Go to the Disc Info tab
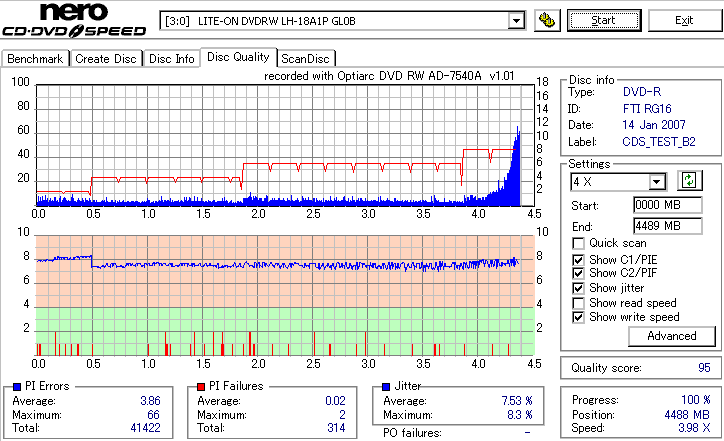The image size is (724, 441). [171, 59]
